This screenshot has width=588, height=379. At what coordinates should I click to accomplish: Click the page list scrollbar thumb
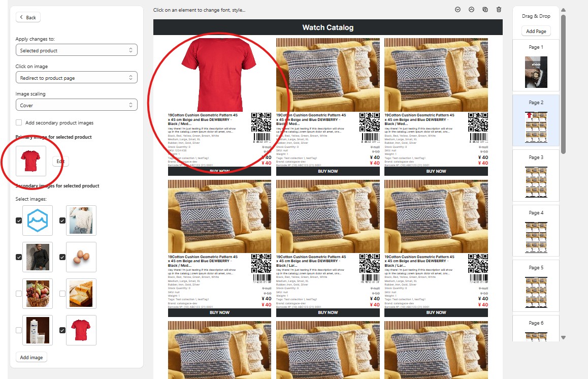click(563, 84)
